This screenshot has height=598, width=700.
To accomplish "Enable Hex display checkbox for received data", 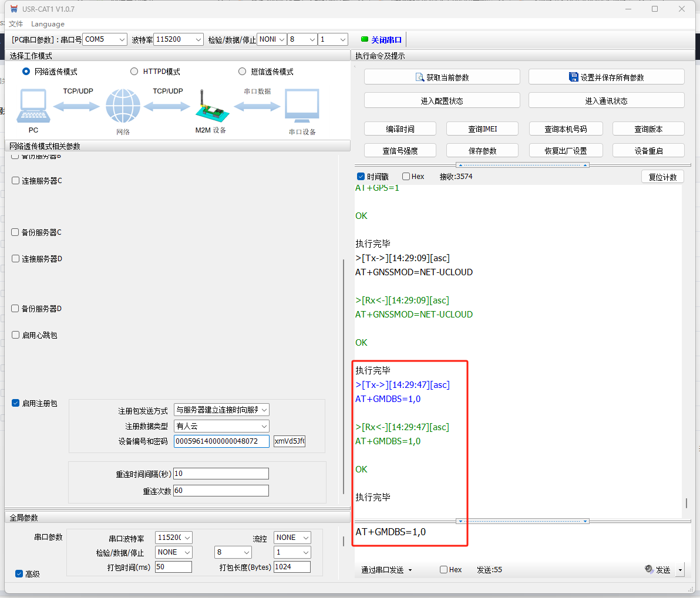I will pyautogui.click(x=406, y=177).
